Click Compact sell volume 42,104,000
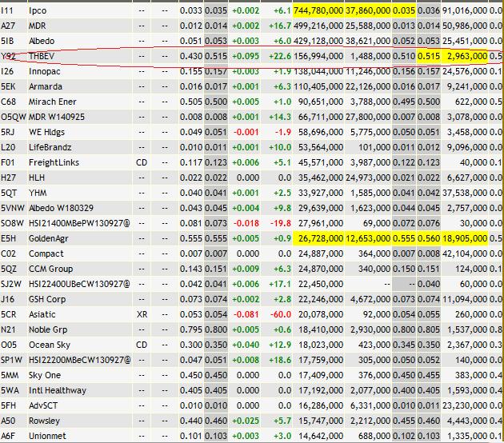The height and width of the screenshot is (443, 504). (465, 253)
